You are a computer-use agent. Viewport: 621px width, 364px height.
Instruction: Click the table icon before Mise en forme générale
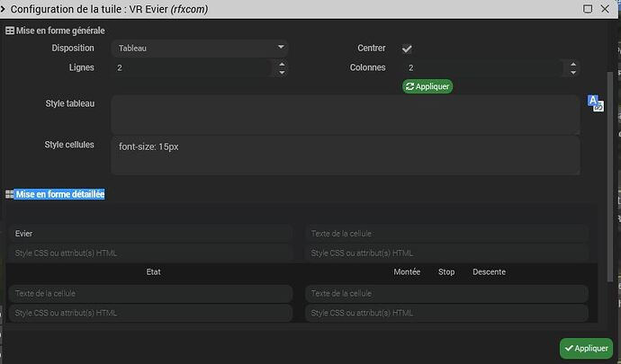coord(10,31)
